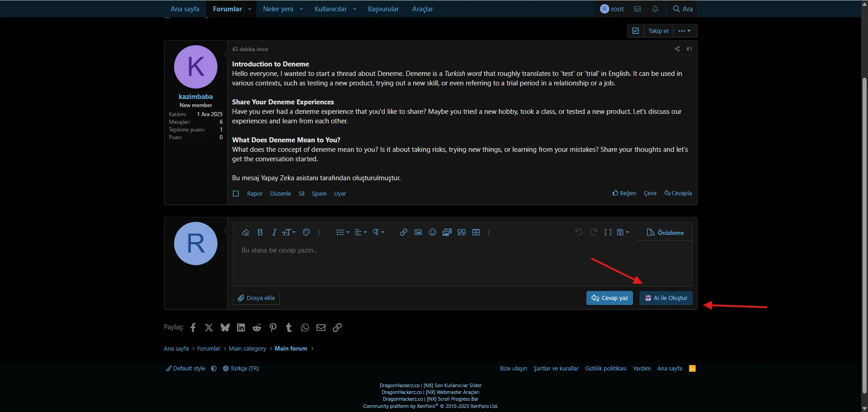
Task: Insert a table via editor toolbar
Action: pos(476,232)
